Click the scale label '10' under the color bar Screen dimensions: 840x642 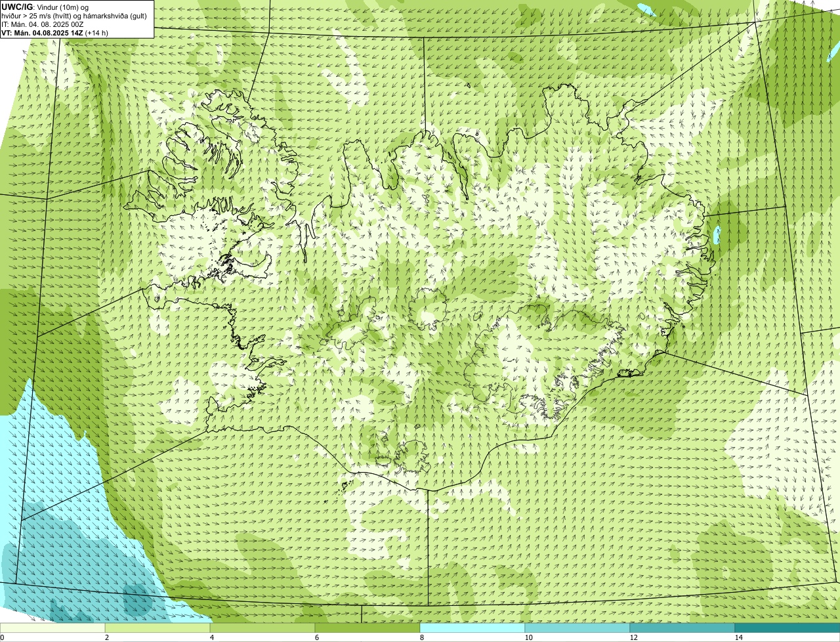click(528, 637)
